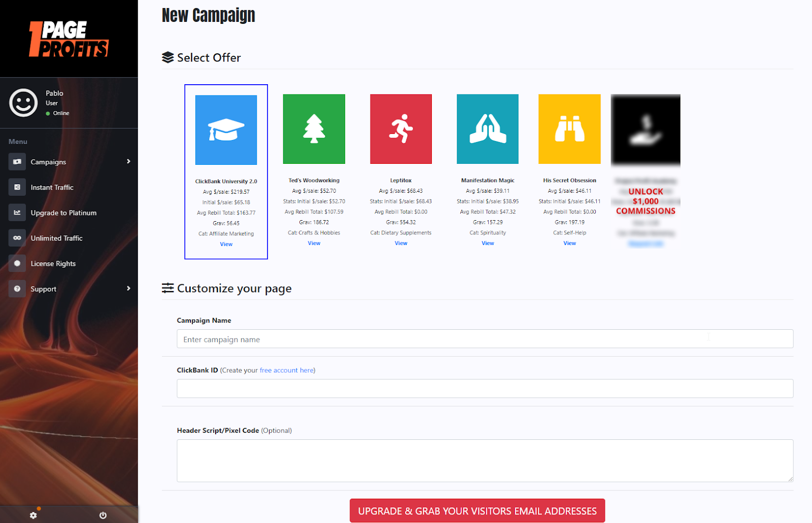Open settings gear icon in sidebar footer

click(x=33, y=515)
